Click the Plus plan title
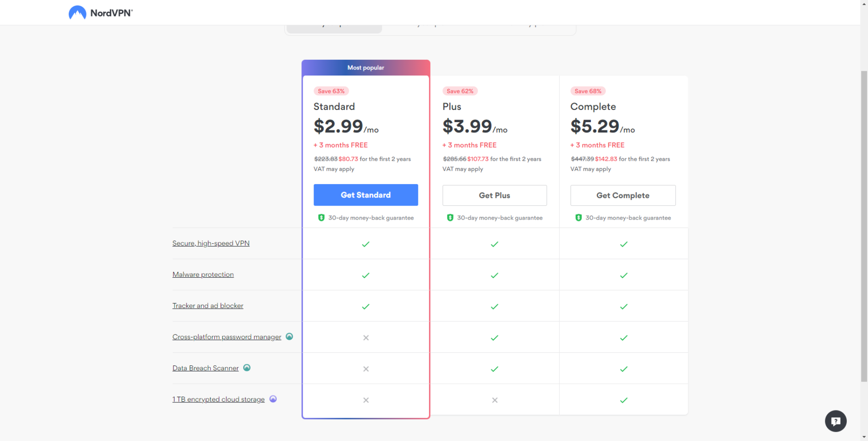Viewport: 868px width, 441px height. 452,106
